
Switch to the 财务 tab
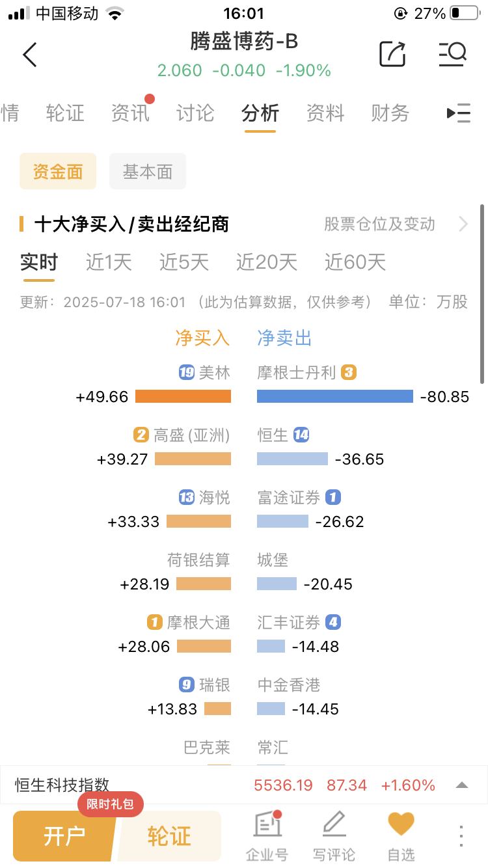click(x=390, y=113)
